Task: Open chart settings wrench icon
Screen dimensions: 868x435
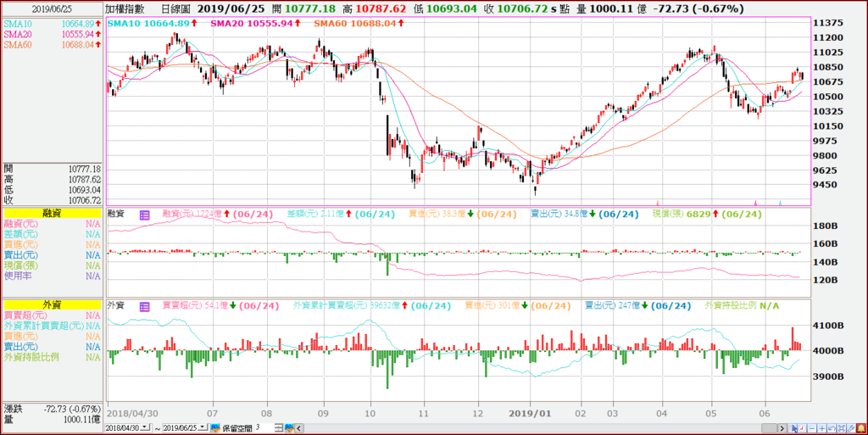Action: coord(851,428)
